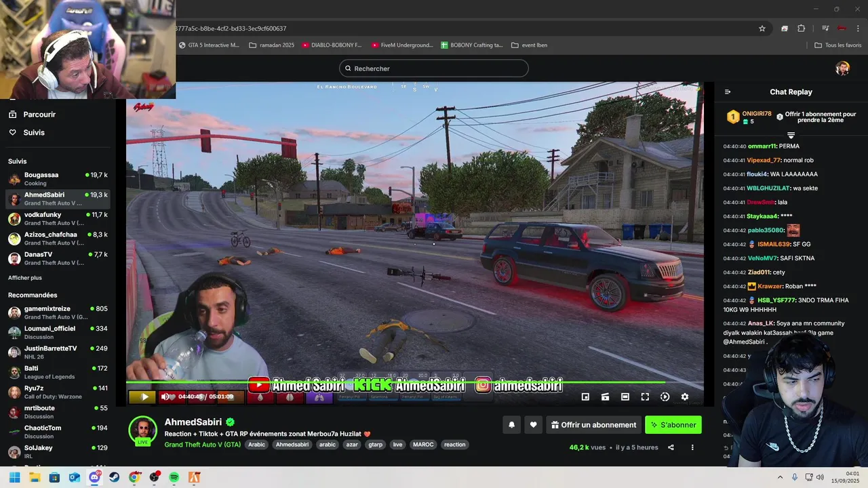Open event Iben bookmark folder
Screen dimensions: 868x488
pos(530,45)
